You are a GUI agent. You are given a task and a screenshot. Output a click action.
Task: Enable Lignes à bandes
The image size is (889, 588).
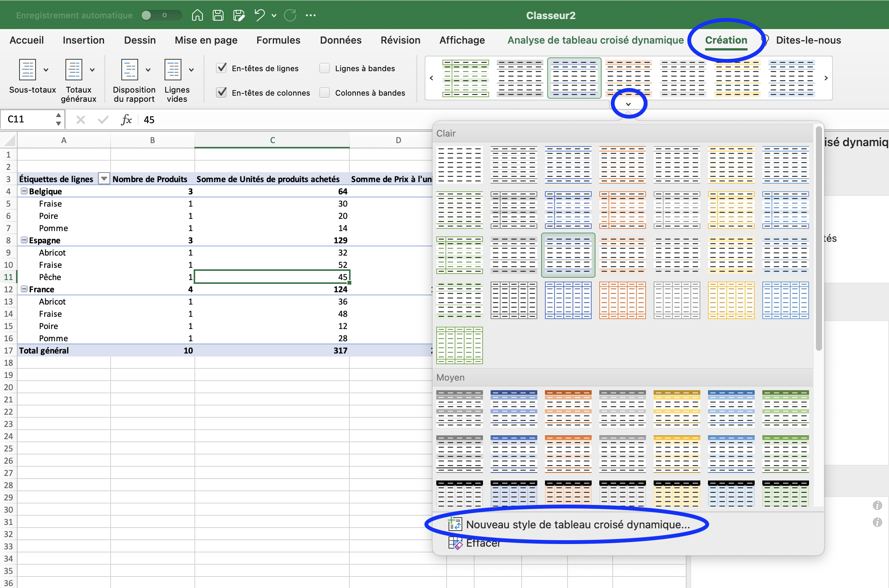pos(324,68)
